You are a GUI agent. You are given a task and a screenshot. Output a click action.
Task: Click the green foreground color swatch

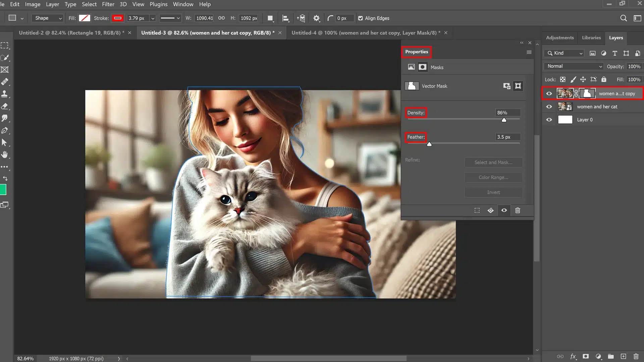coord(3,190)
